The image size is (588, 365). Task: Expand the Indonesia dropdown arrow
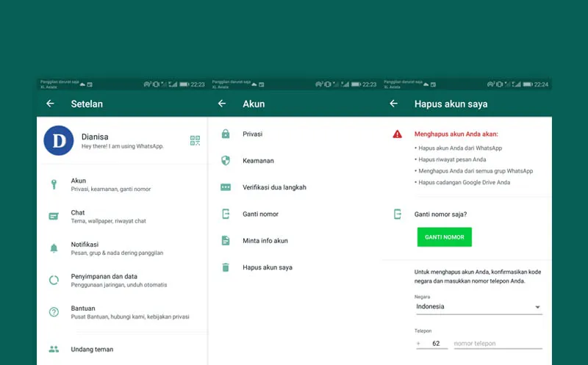[537, 307]
